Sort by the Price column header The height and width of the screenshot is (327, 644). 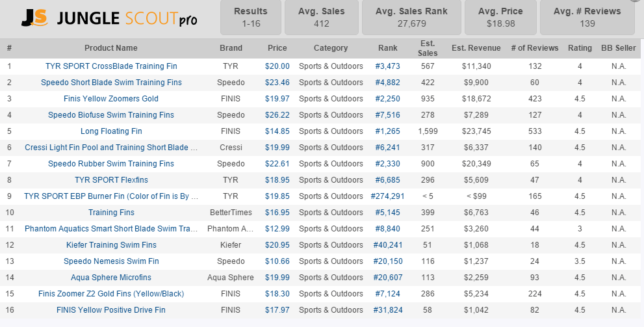pos(277,48)
